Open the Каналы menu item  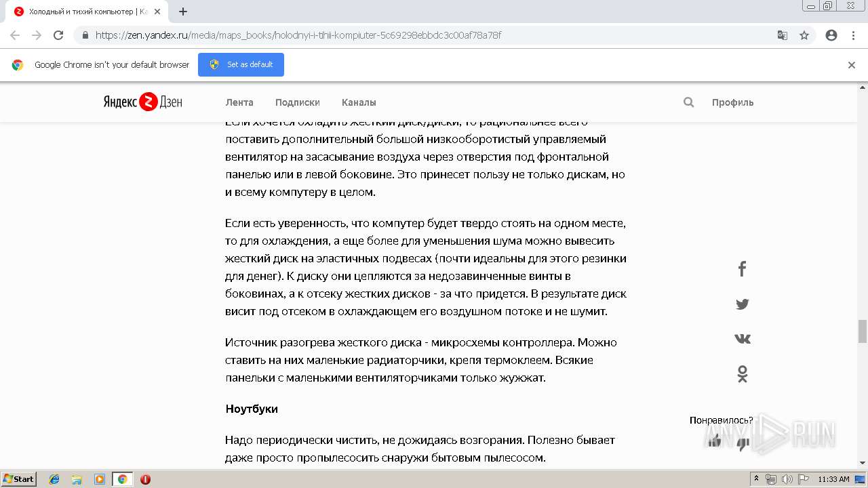[359, 102]
